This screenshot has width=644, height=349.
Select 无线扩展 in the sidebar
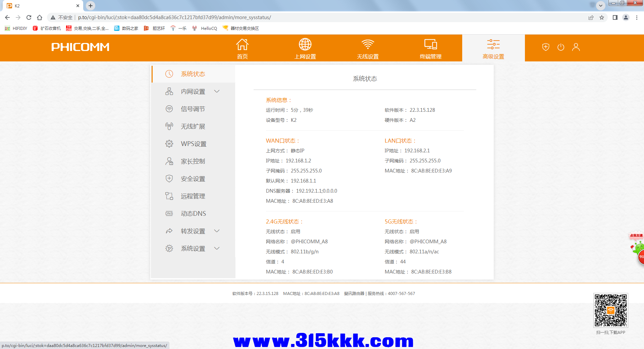194,126
